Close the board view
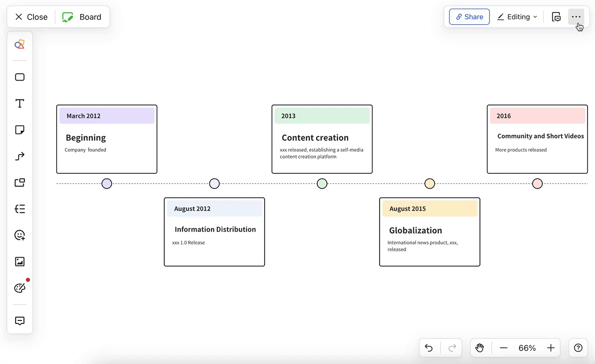 [29, 17]
